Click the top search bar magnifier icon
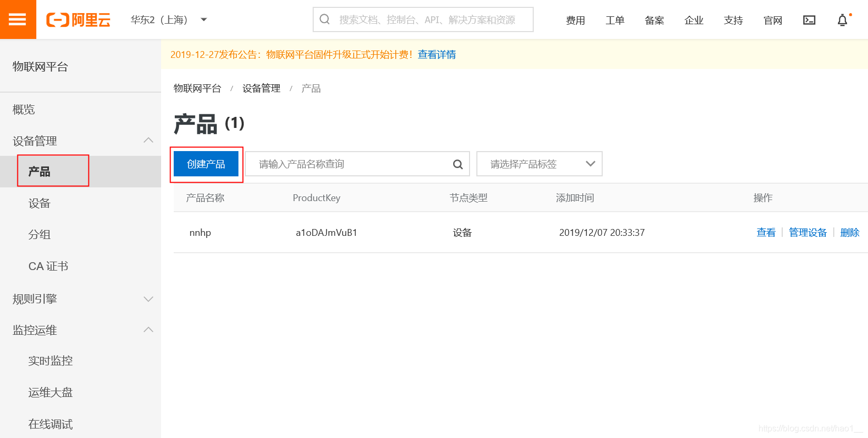868x438 pixels. 325,19
